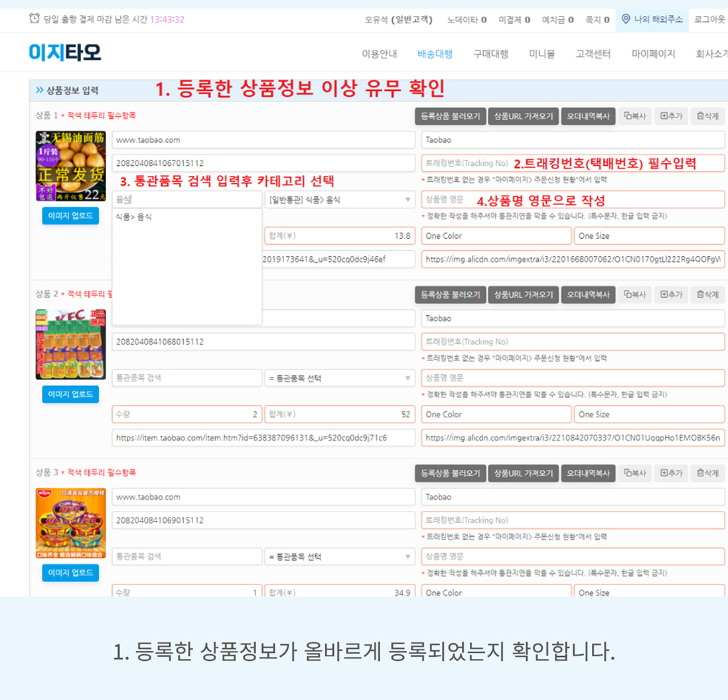Open the 상품 3 통관품목 선택 dropdown
Viewport: 728px width, 700px height.
pos(339,557)
